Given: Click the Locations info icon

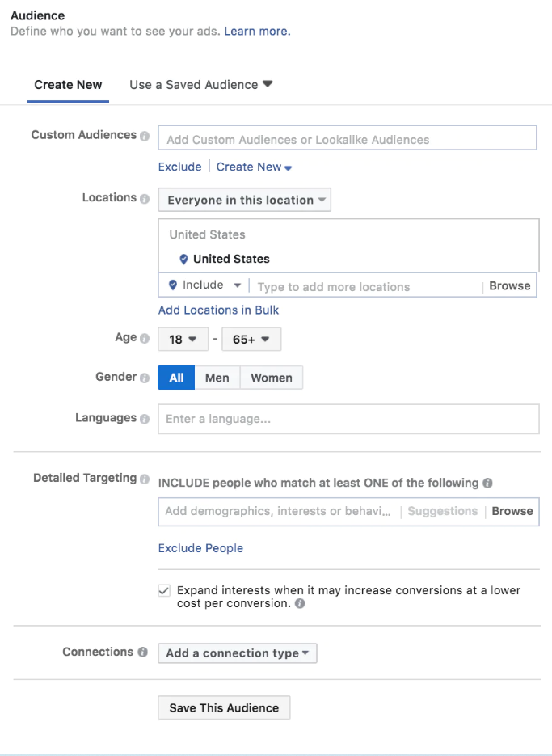Looking at the screenshot, I should pos(145,199).
